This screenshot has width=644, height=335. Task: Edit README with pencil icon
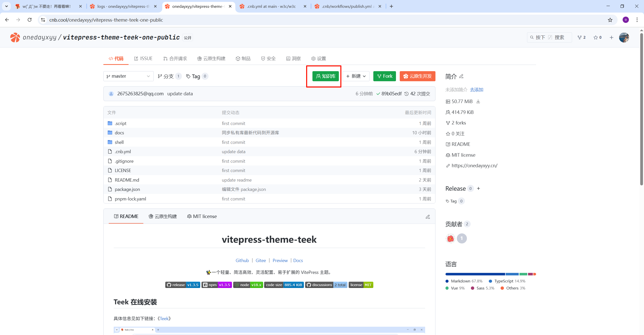coord(428,217)
